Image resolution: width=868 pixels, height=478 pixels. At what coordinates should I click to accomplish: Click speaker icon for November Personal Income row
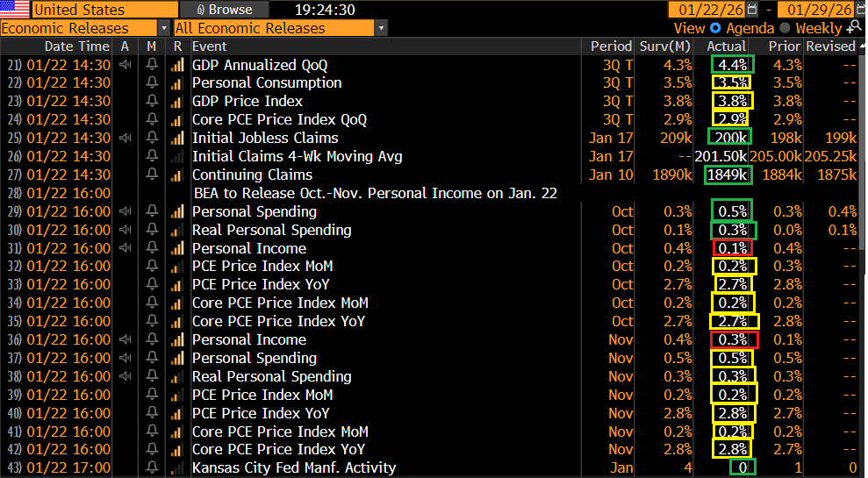click(126, 340)
